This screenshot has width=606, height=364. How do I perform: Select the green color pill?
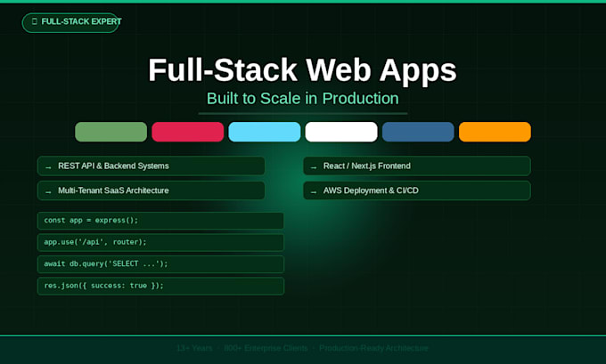(111, 132)
